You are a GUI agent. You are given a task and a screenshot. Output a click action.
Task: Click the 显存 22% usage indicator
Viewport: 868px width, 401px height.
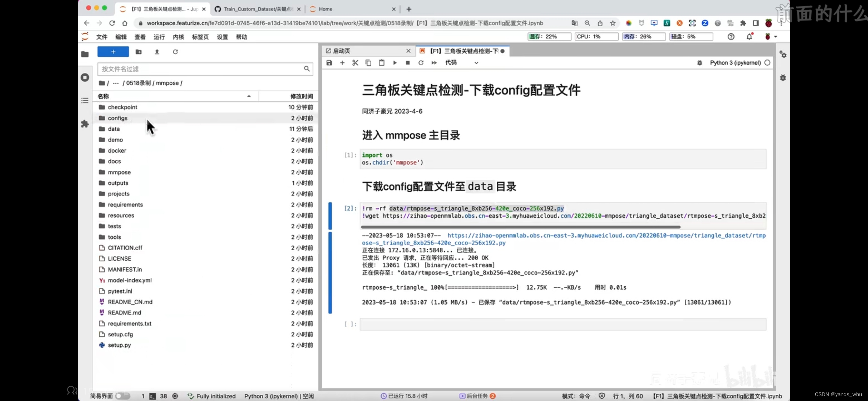pos(549,36)
